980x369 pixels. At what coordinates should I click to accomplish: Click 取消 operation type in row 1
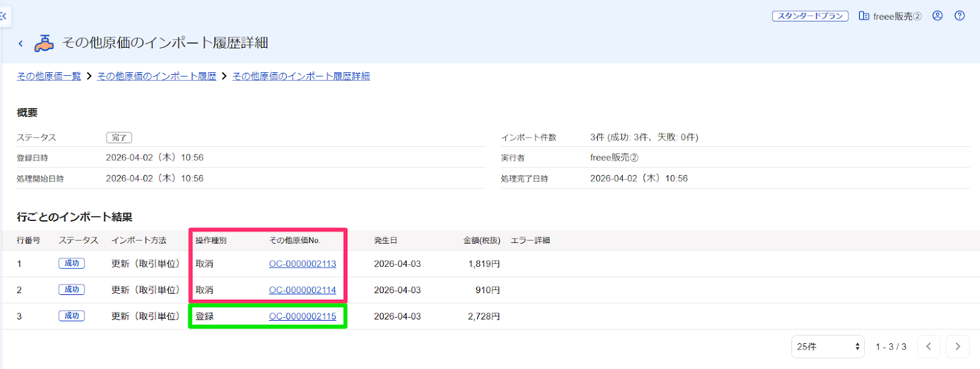pyautogui.click(x=205, y=264)
